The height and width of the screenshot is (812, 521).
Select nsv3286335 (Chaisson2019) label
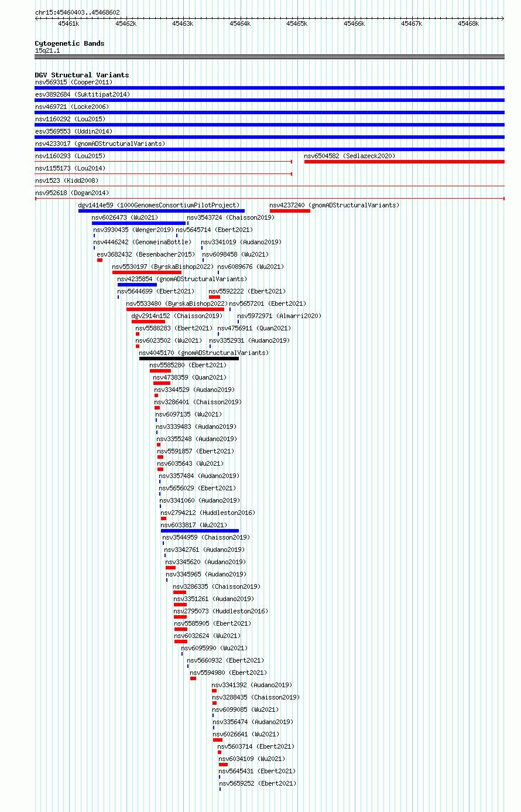(x=217, y=587)
